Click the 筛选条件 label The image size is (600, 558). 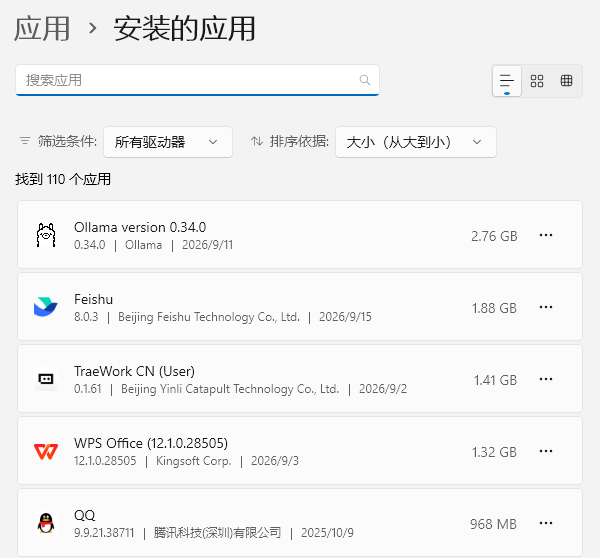click(67, 141)
